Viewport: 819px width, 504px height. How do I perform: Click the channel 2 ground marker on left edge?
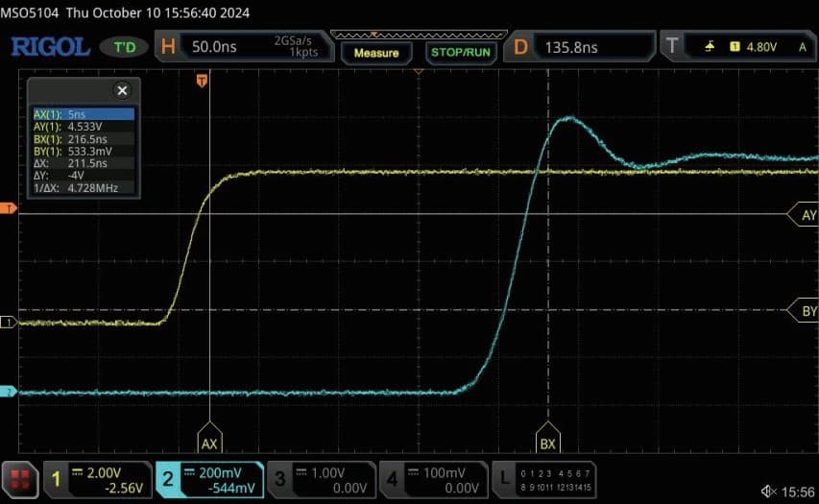(8, 392)
